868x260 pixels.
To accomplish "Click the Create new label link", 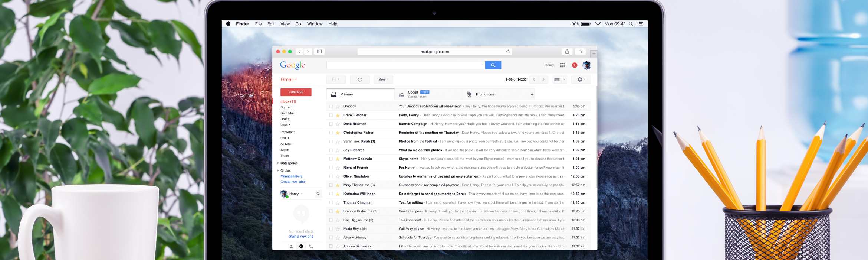I will [293, 182].
